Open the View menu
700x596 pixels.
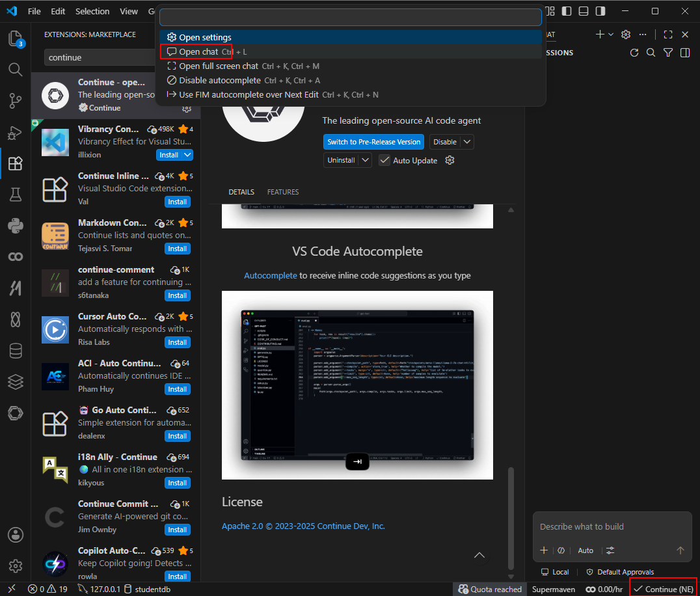click(129, 11)
